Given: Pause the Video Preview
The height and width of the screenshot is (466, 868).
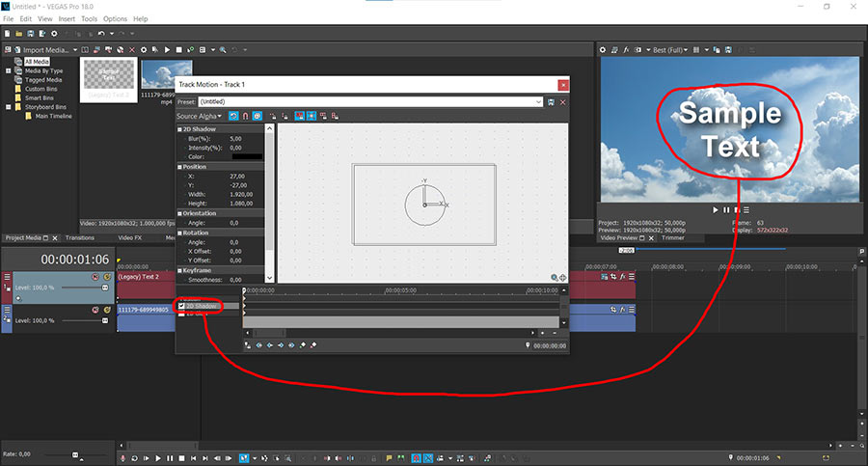Looking at the screenshot, I should click(726, 210).
